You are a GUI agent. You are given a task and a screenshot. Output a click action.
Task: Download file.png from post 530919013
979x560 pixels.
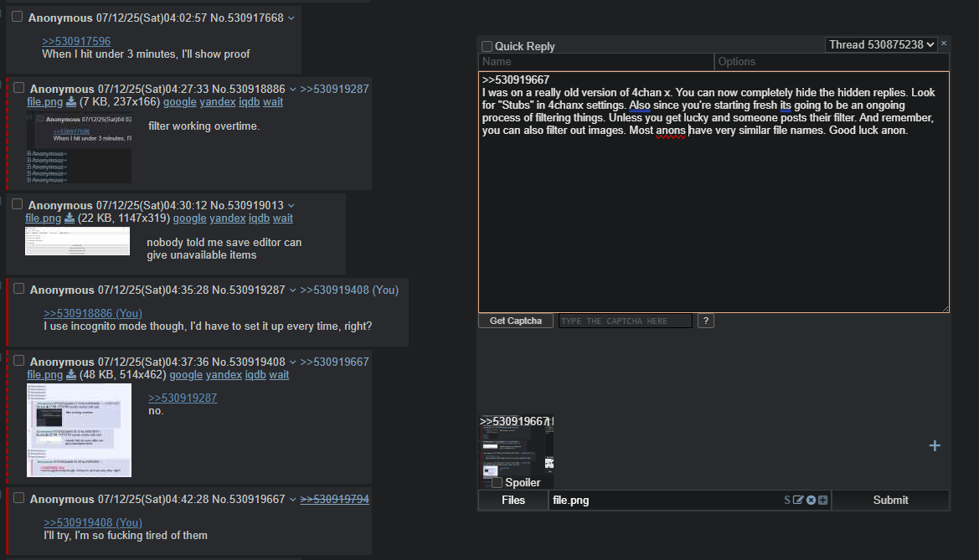point(70,218)
